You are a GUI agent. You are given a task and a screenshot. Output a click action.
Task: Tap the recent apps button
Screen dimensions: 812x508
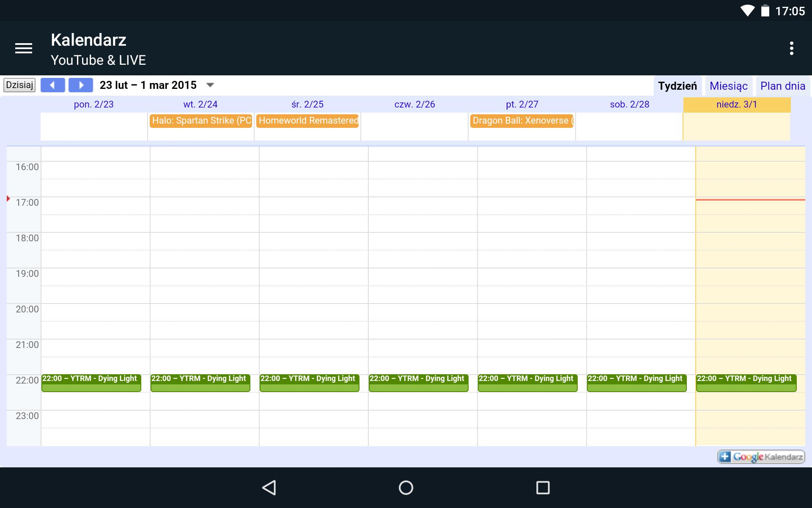543,488
